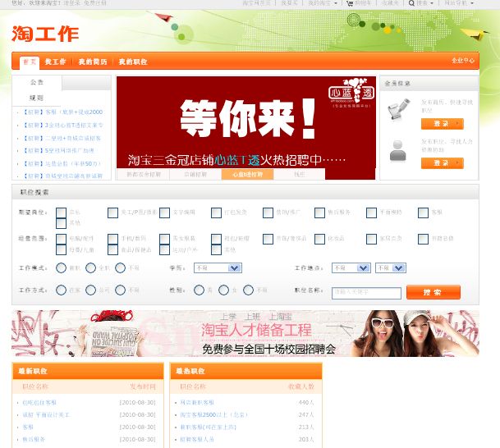The width and height of the screenshot is (500, 448).
Task: Open the second 工作地点 dropdown
Action: [x=390, y=268]
